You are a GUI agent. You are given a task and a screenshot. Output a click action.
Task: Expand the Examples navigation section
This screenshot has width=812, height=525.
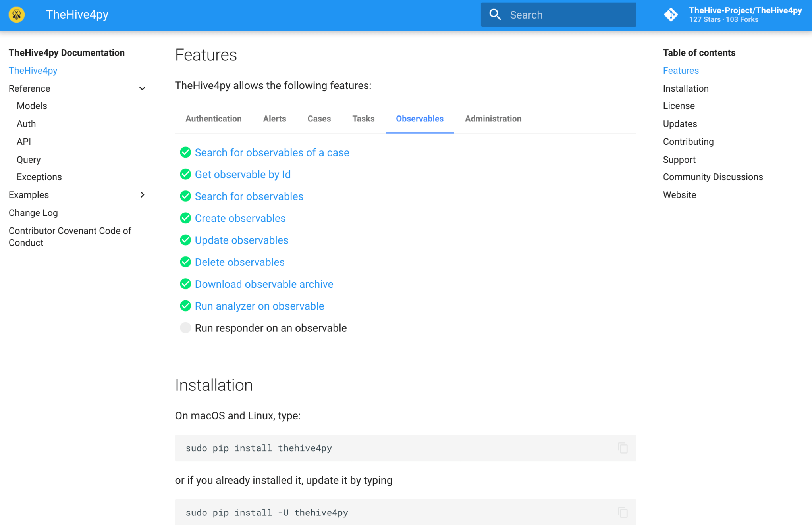pyautogui.click(x=142, y=195)
